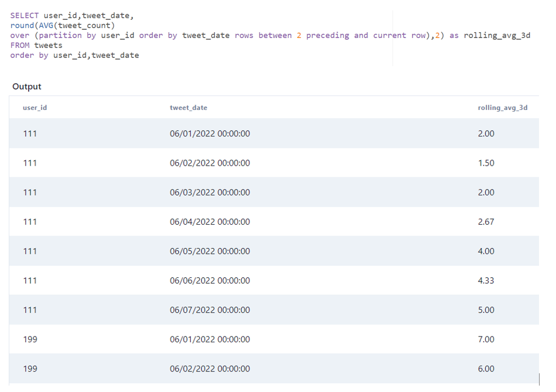556x392 pixels.
Task: Sort by the rolling_avg_3d column header
Action: click(x=502, y=107)
